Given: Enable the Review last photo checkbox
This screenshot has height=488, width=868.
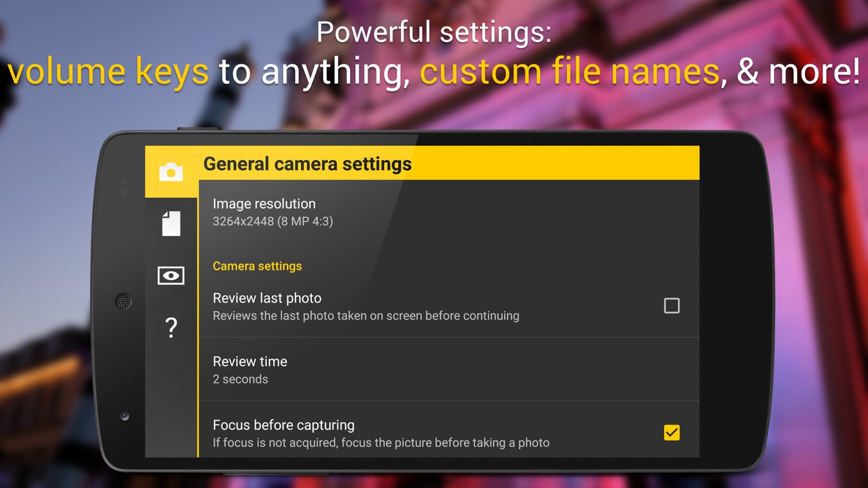Looking at the screenshot, I should click(672, 306).
